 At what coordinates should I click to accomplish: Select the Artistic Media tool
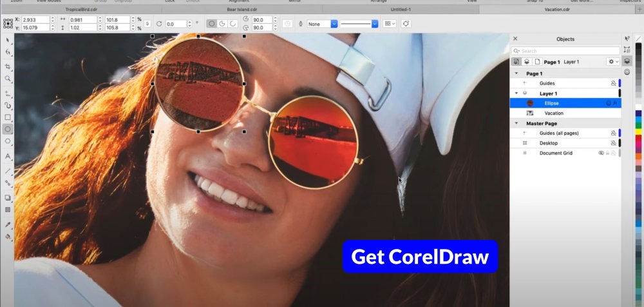coord(7,105)
